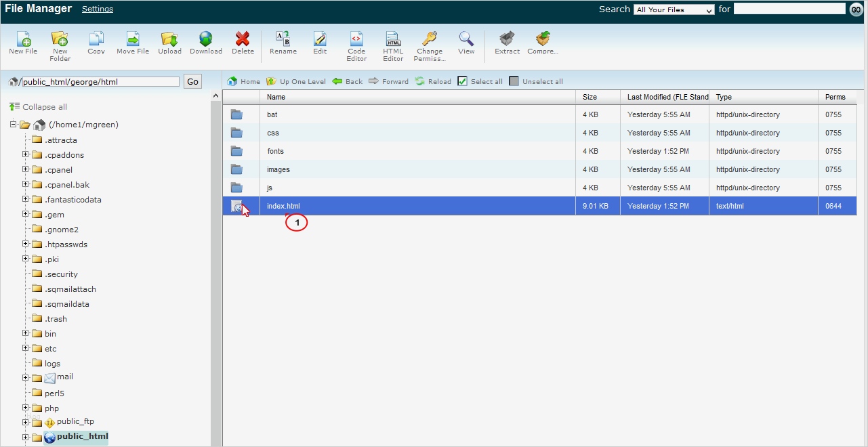Expand the .fantasticodata folder
This screenshot has height=447, width=868.
coord(26,199)
